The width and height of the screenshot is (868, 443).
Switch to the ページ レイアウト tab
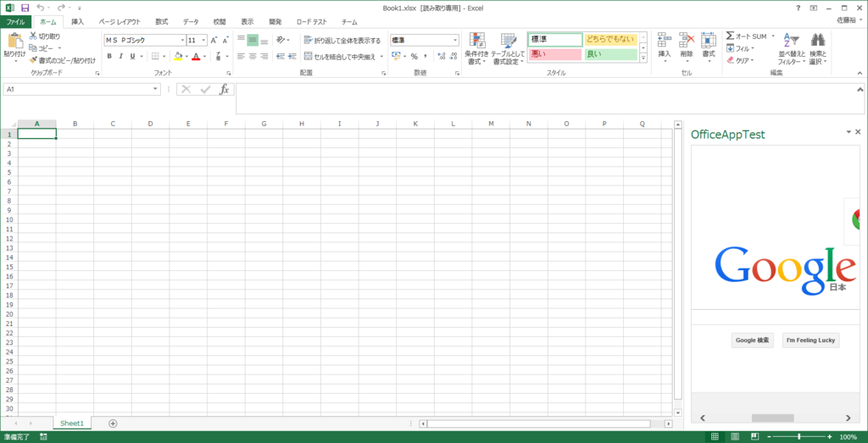click(x=120, y=22)
